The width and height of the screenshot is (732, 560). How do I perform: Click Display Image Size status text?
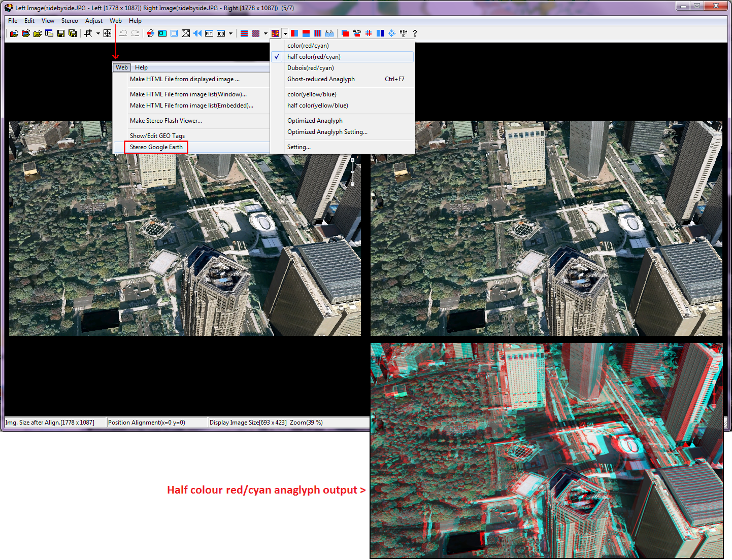[248, 423]
